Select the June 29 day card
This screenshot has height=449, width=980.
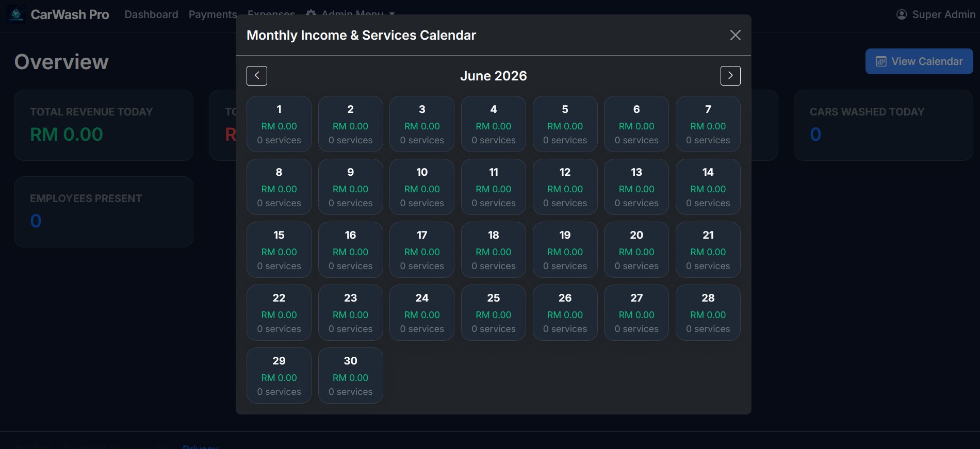279,375
